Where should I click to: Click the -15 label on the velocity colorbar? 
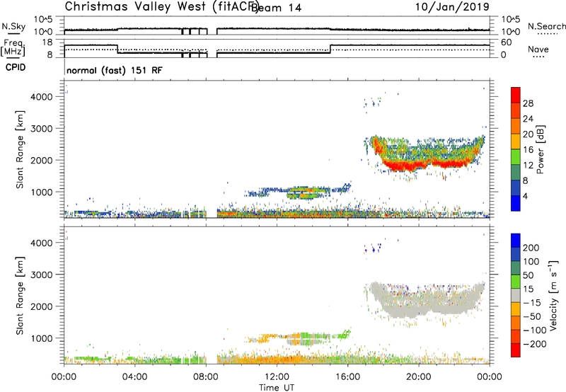pyautogui.click(x=532, y=302)
